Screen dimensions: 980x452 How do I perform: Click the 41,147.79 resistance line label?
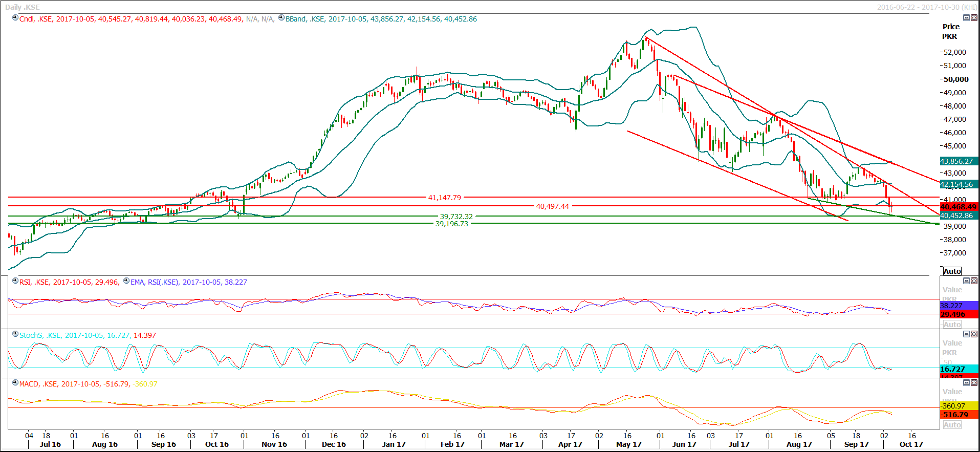click(x=445, y=198)
